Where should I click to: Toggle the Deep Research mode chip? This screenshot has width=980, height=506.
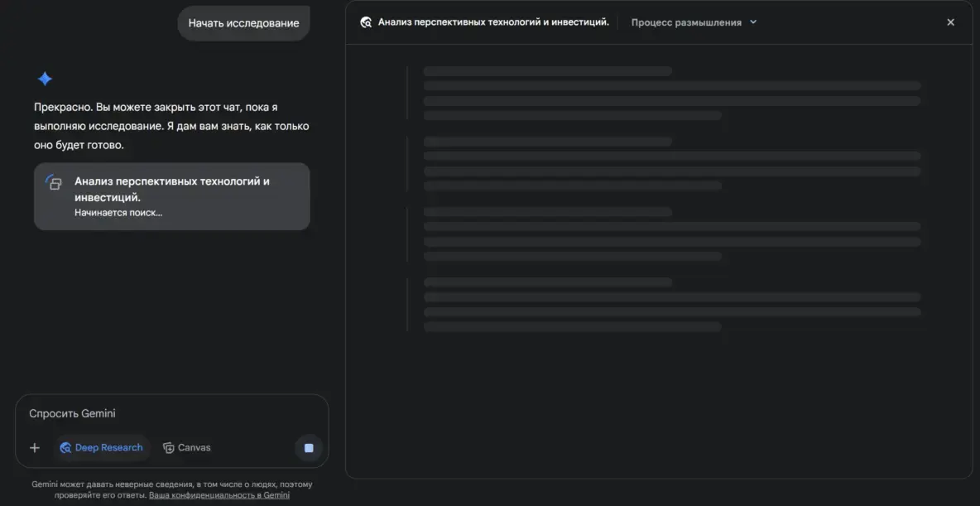[x=101, y=448]
